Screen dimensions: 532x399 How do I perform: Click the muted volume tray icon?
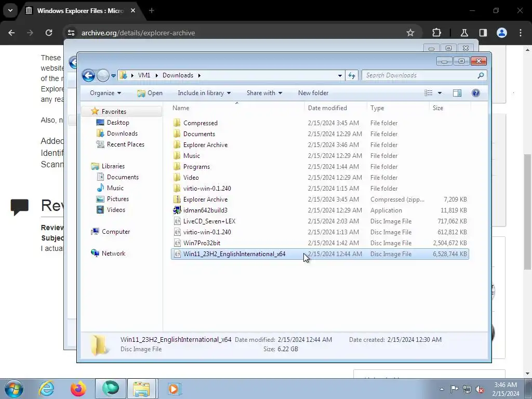pyautogui.click(x=480, y=389)
